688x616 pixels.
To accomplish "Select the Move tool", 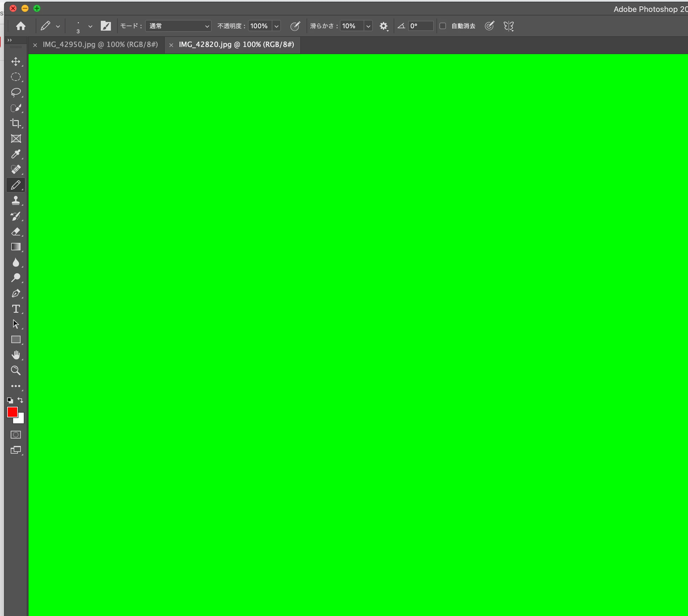I will (15, 62).
